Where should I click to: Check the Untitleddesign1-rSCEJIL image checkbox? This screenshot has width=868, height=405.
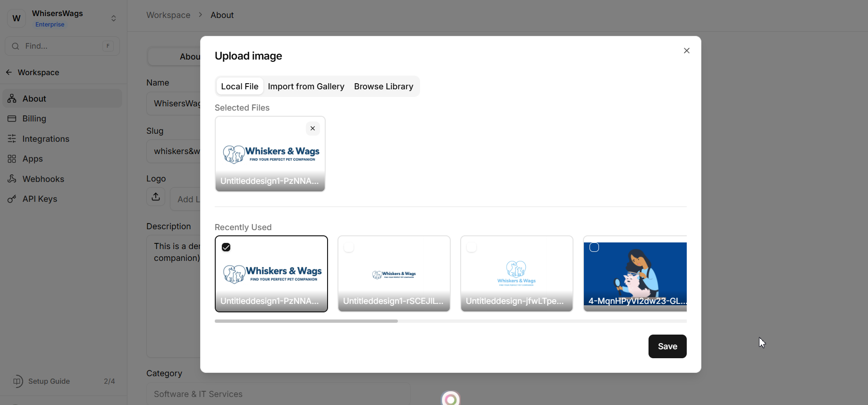pyautogui.click(x=349, y=247)
